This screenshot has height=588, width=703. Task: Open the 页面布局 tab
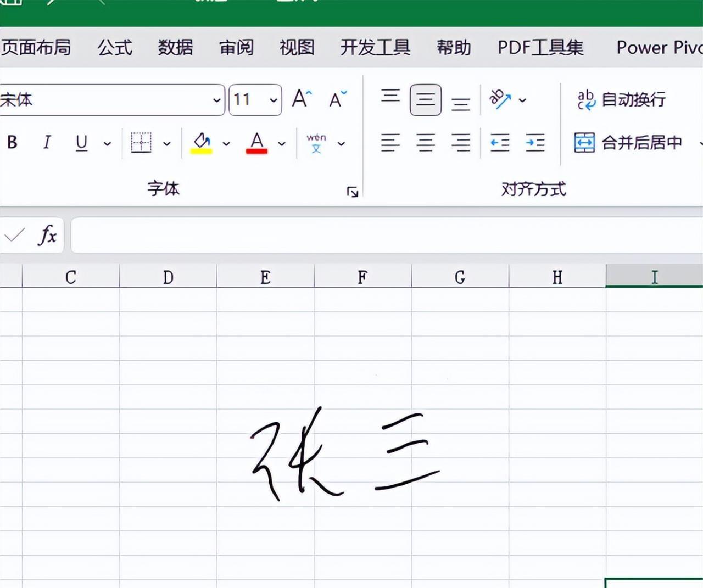pyautogui.click(x=36, y=47)
